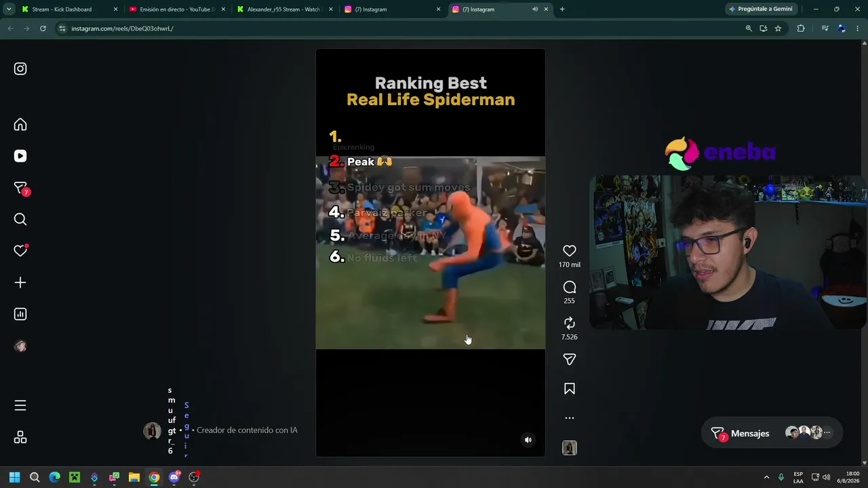The width and height of the screenshot is (868, 488).
Task: Reload the Instagram page
Action: (43, 28)
